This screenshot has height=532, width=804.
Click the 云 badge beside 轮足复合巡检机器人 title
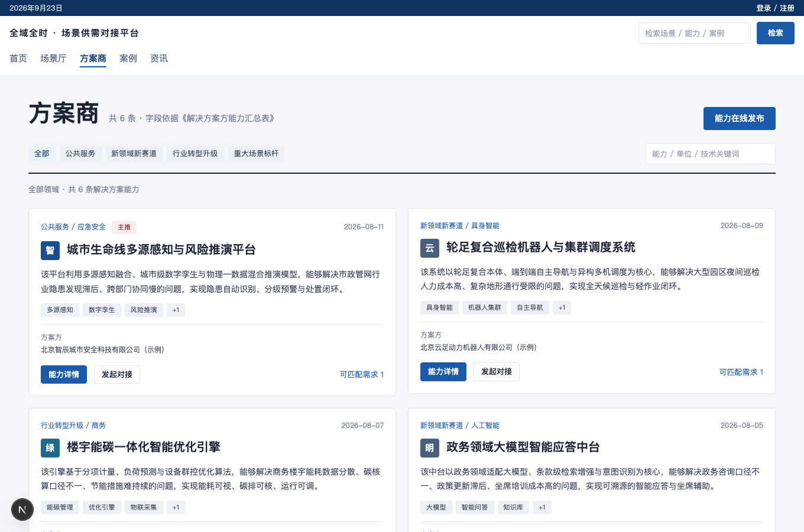(x=430, y=248)
